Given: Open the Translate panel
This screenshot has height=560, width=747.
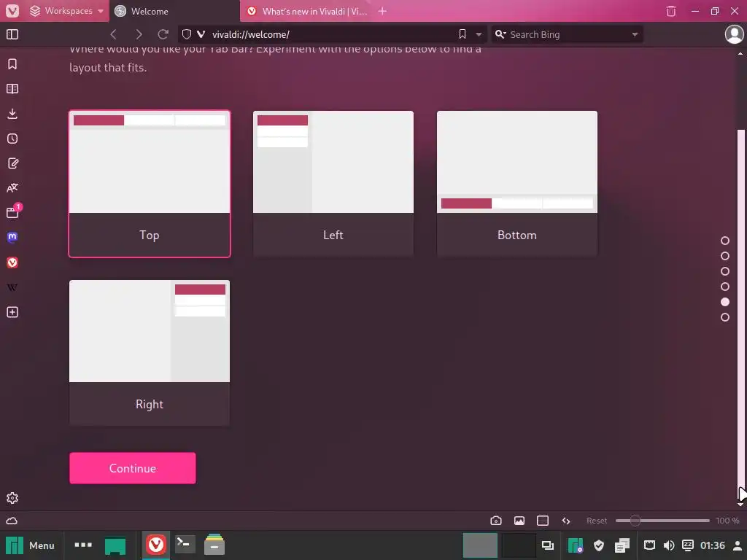Looking at the screenshot, I should tap(12, 188).
